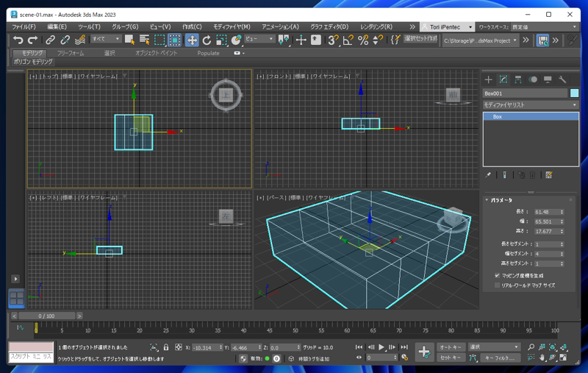Click Use Pivot Point Center icon

point(284,40)
